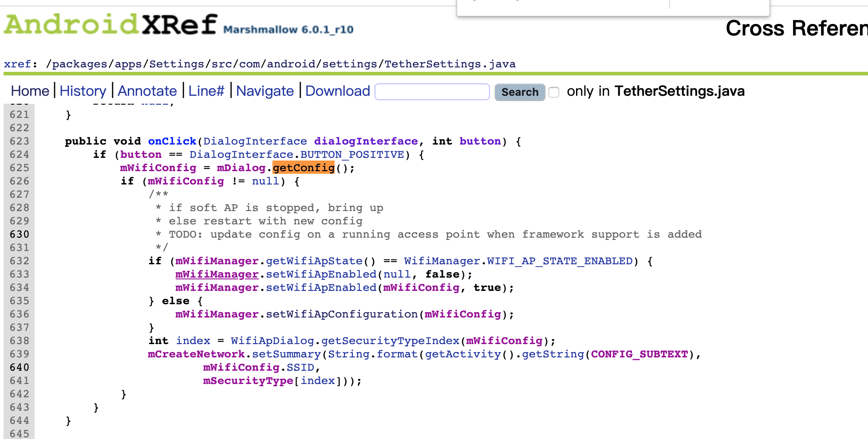The width and height of the screenshot is (868, 439).
Task: Open the History menu item
Action: click(83, 91)
